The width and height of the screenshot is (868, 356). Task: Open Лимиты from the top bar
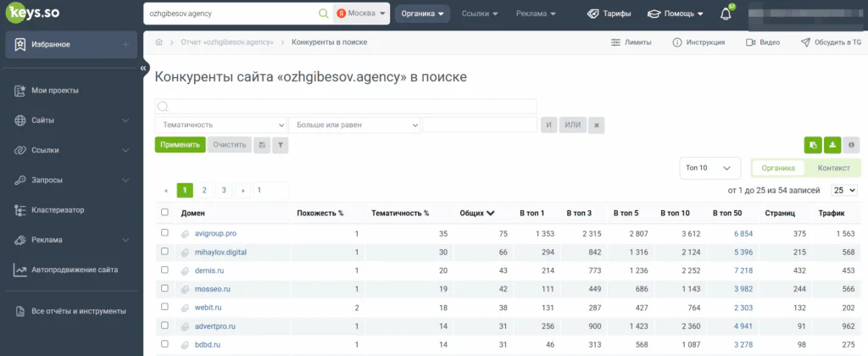point(631,42)
